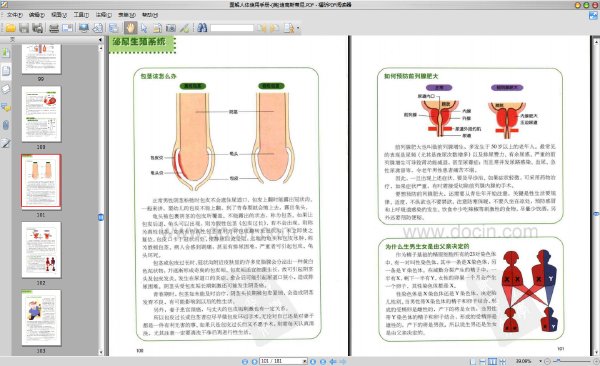Image resolution: width=600 pixels, height=366 pixels.
Task: Switch to facing pages view mode
Action: coord(492,361)
